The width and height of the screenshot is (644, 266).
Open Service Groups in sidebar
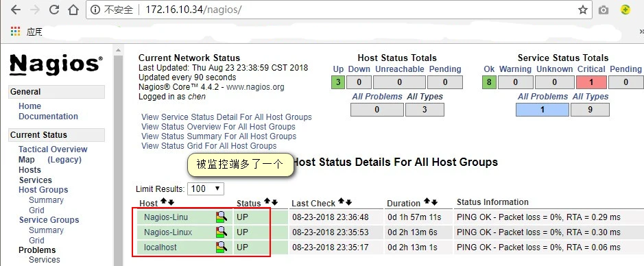[49, 219]
